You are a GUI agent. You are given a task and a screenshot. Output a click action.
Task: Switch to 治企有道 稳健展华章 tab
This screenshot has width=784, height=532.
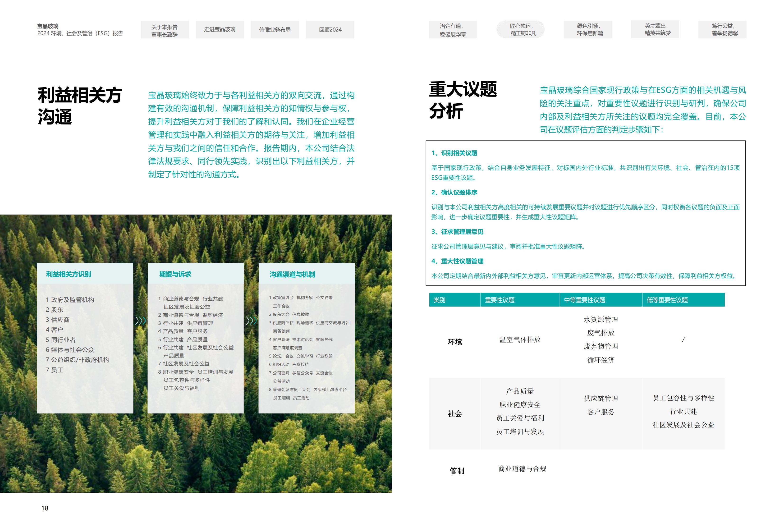(x=453, y=30)
